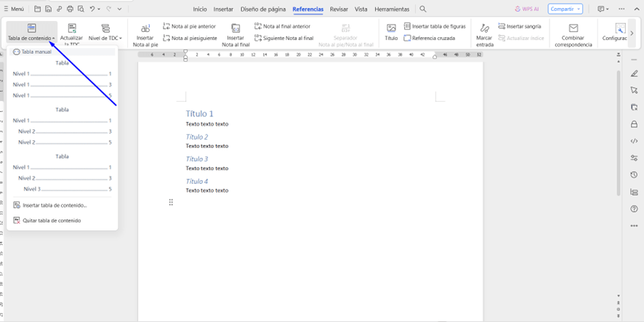Image resolution: width=644 pixels, height=322 pixels.
Task: Click the Título 1 heading in document
Action: [x=200, y=114]
